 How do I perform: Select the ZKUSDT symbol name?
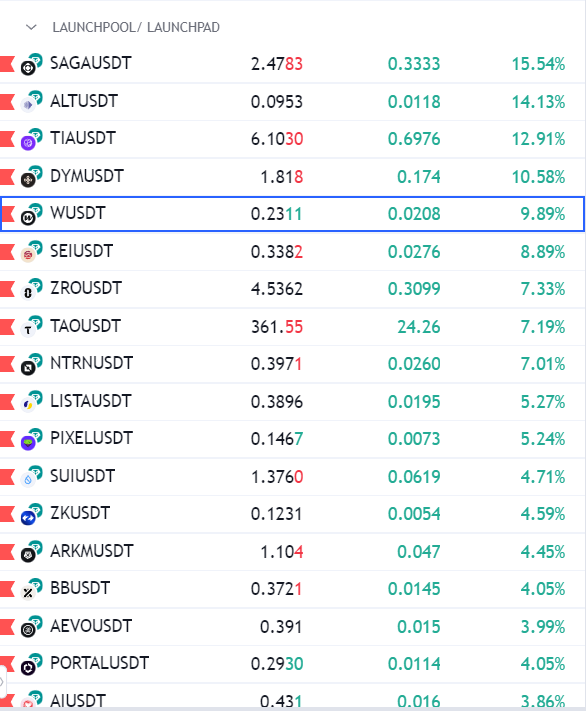pos(80,513)
